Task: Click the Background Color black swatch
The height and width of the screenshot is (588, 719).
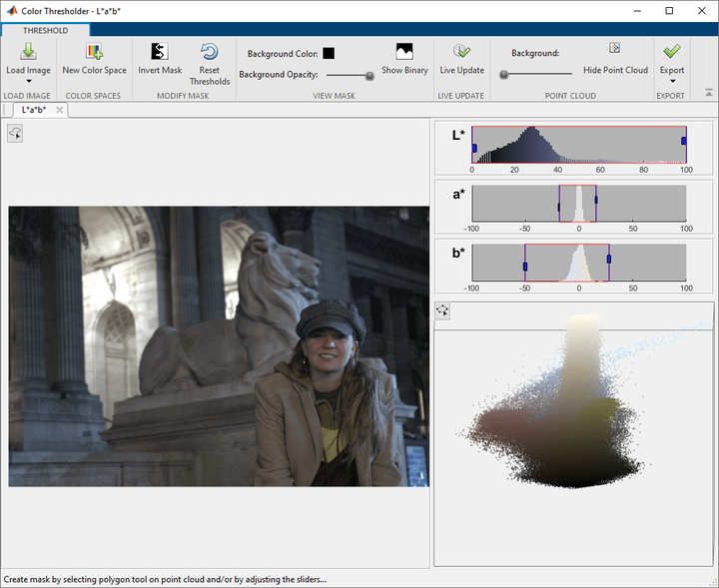Action: (329, 53)
